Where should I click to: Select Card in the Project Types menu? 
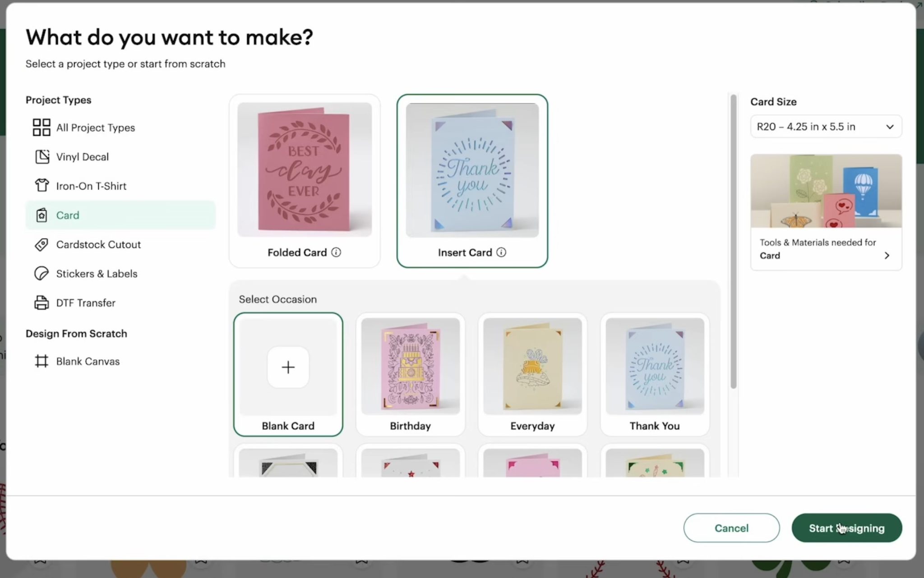pyautogui.click(x=68, y=215)
